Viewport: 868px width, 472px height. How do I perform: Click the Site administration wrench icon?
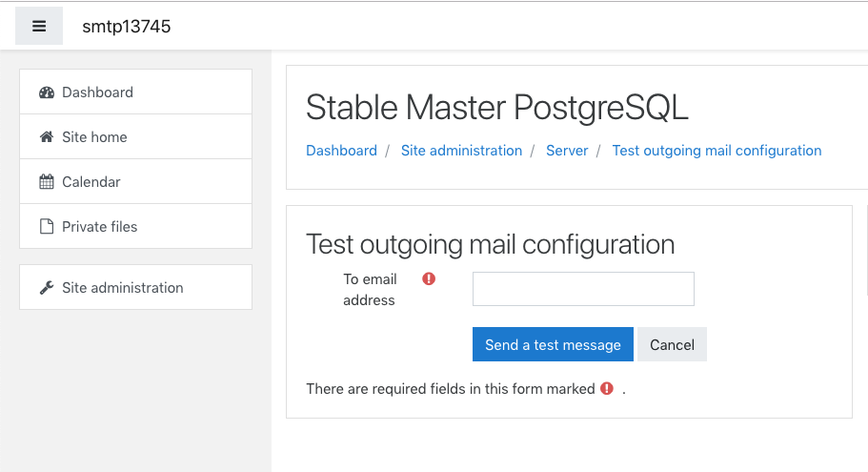pos(47,288)
